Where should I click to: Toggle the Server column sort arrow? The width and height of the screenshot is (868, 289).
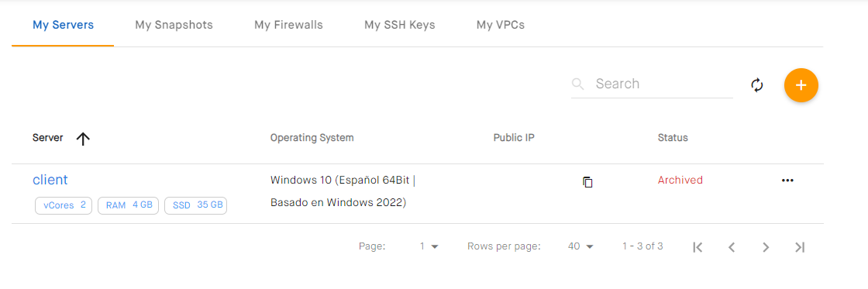tap(83, 139)
